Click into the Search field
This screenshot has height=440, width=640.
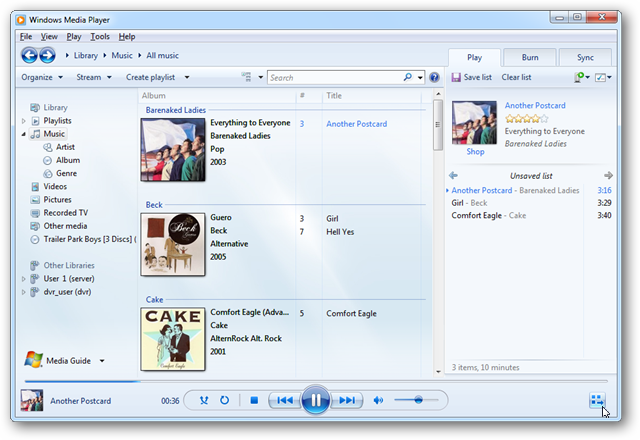(335, 77)
